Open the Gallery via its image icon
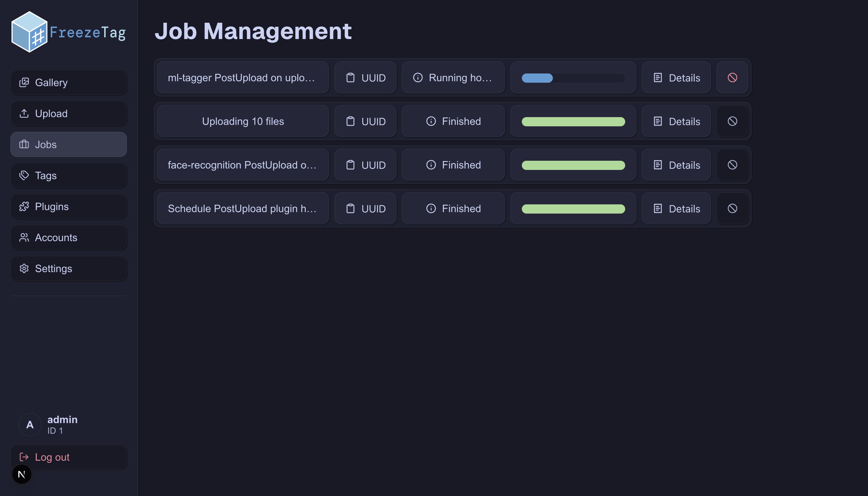868x496 pixels. [24, 82]
